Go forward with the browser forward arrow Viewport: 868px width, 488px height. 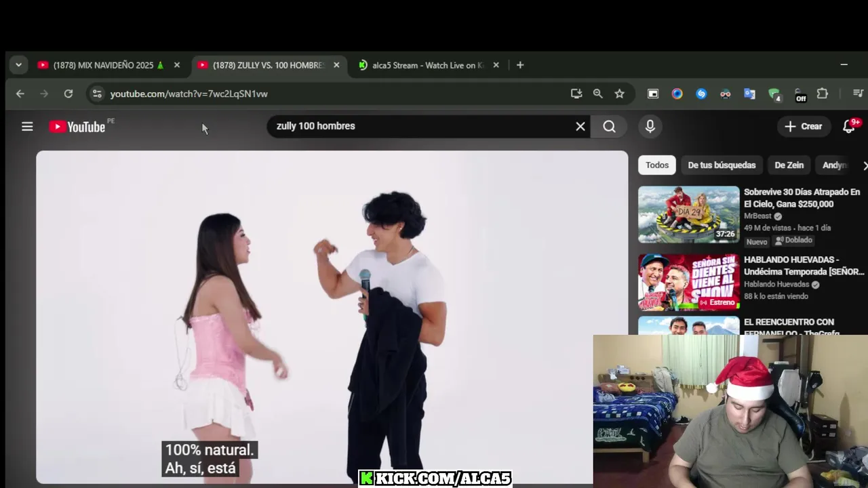pos(44,94)
